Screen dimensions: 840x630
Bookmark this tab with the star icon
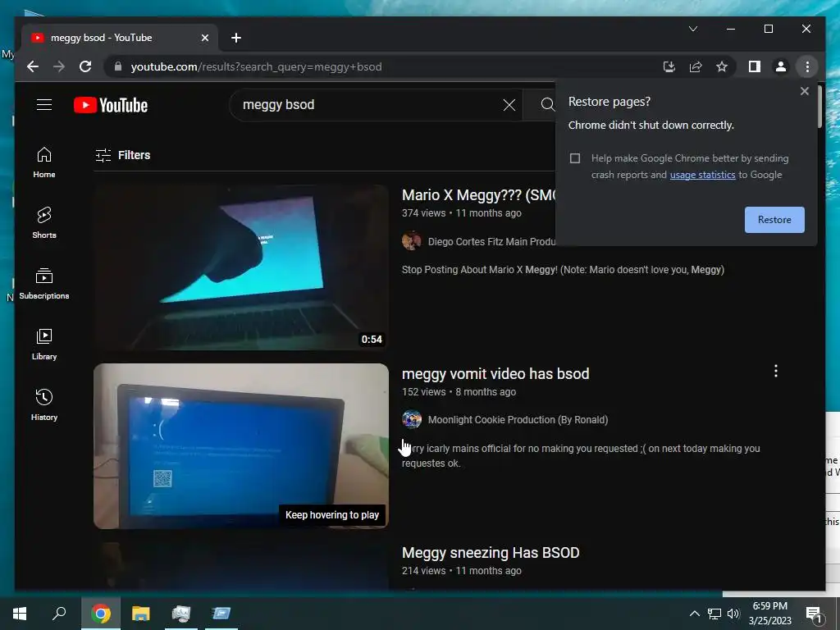pyautogui.click(x=722, y=66)
